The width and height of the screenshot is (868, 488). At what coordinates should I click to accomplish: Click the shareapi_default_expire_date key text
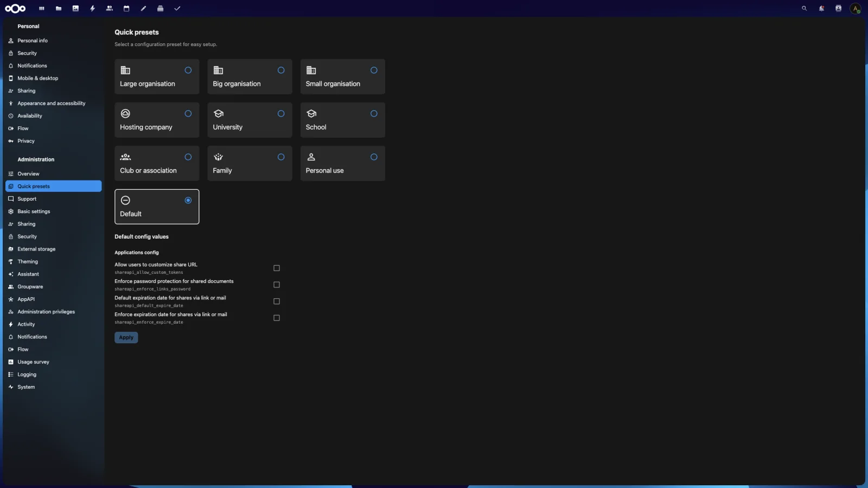click(149, 306)
